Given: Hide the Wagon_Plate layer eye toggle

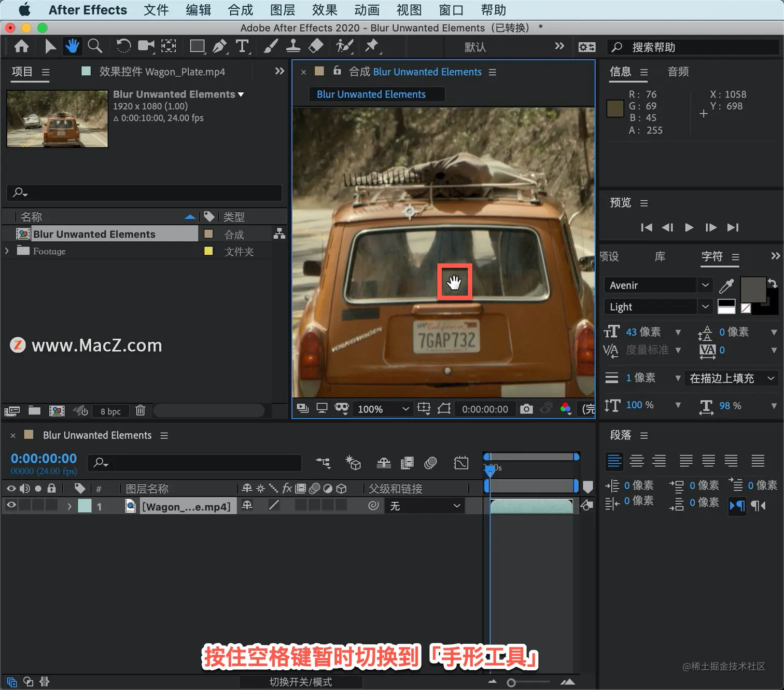Looking at the screenshot, I should click(x=11, y=505).
